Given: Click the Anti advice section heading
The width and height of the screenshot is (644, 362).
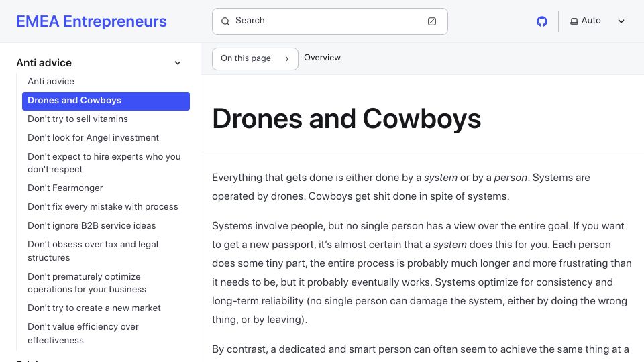Looking at the screenshot, I should [44, 63].
